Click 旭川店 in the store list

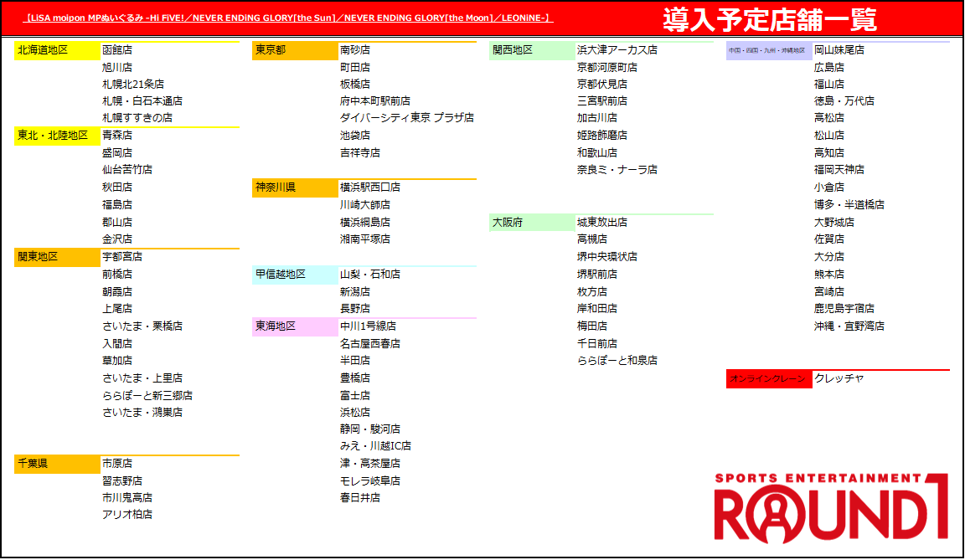click(117, 67)
